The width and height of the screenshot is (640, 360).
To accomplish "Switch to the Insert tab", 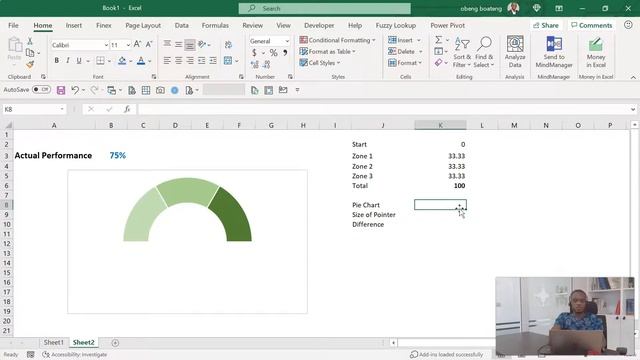I will click(73, 25).
